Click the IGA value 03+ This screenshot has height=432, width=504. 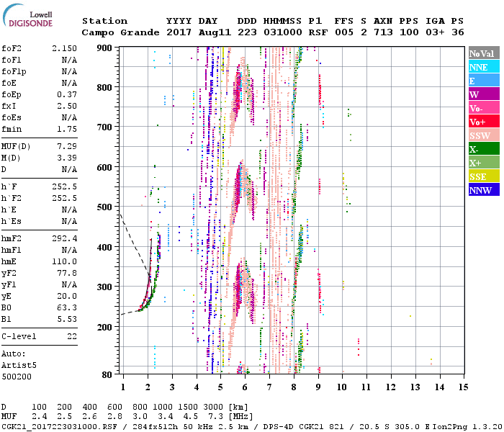[435, 32]
